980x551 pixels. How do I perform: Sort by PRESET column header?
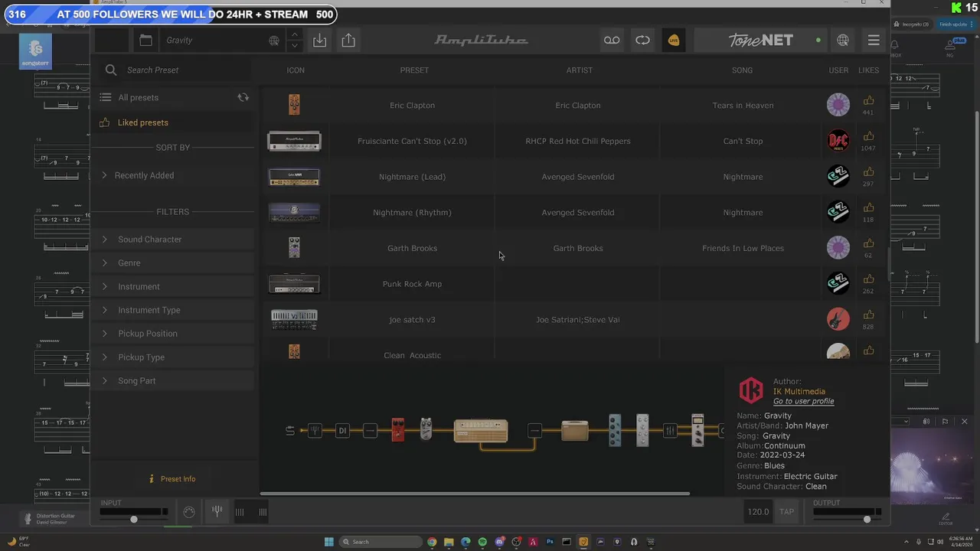(x=414, y=70)
